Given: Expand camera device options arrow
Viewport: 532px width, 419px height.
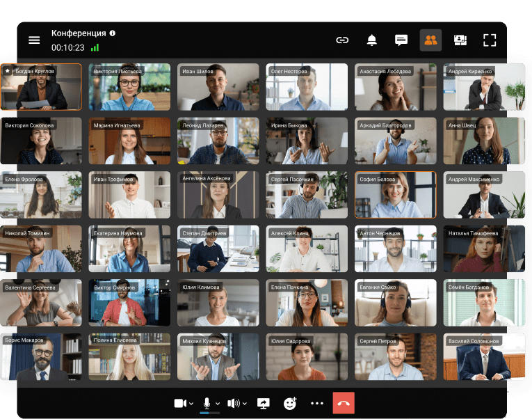Looking at the screenshot, I should point(191,404).
